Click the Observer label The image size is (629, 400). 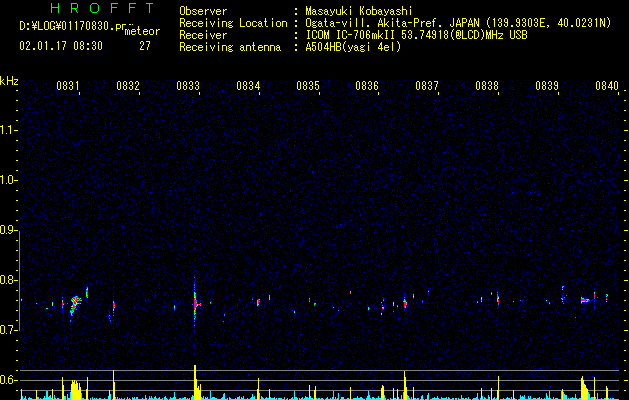(x=203, y=11)
